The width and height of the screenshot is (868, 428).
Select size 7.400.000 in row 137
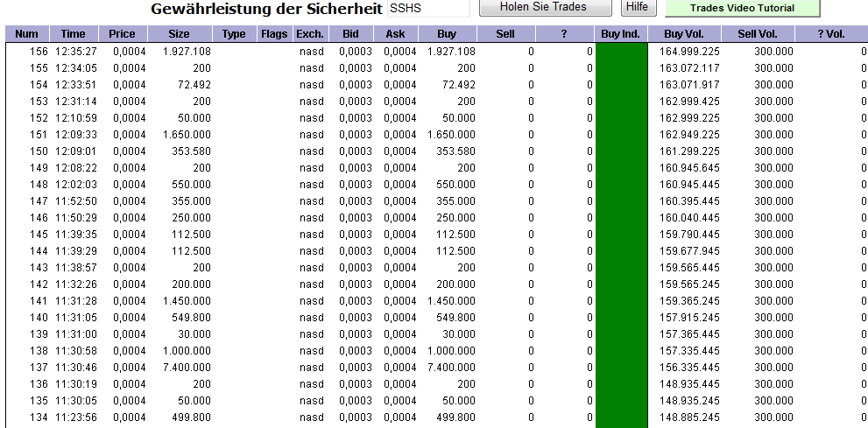tap(187, 368)
